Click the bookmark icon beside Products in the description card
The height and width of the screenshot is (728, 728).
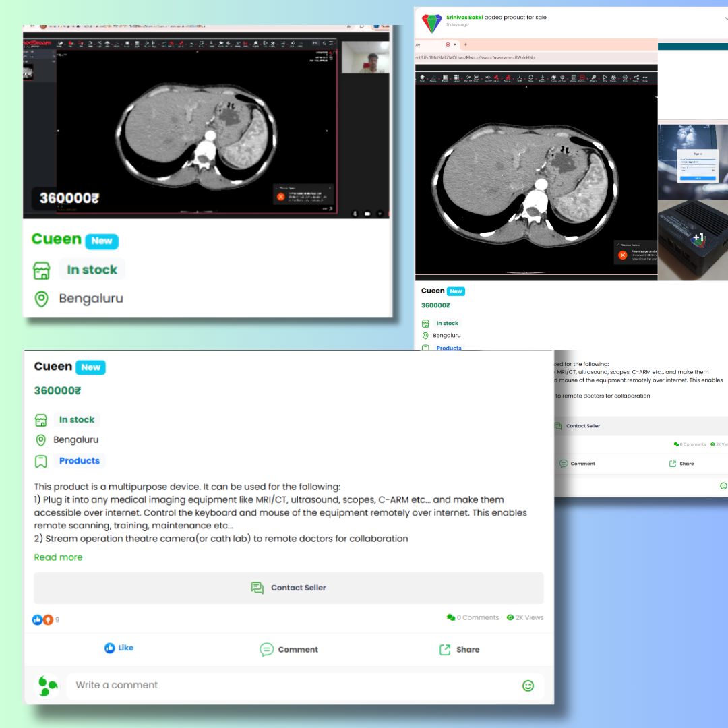point(41,461)
